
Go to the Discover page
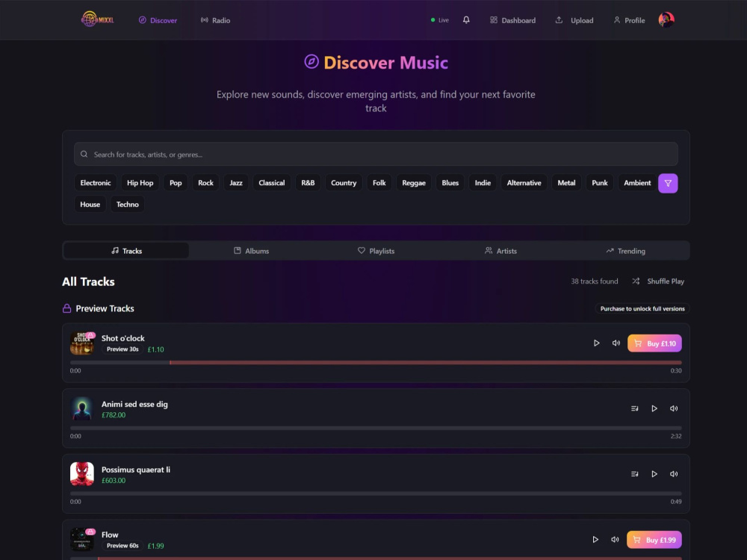click(x=158, y=20)
